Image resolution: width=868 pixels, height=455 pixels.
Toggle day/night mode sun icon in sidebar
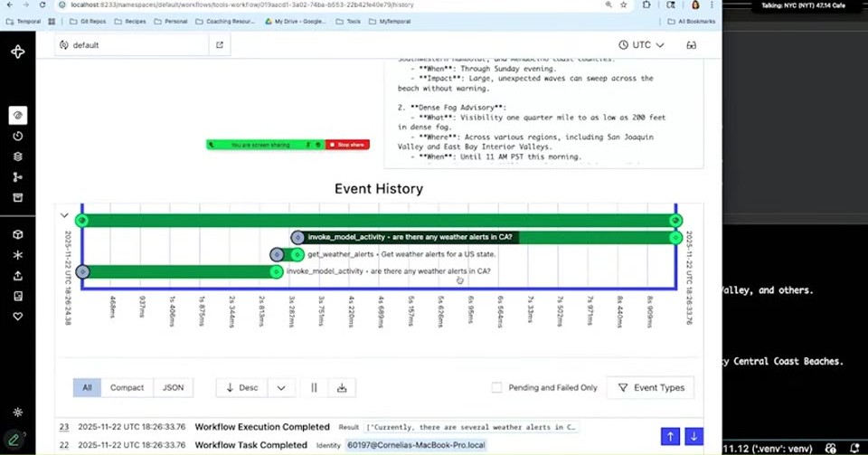pos(18,412)
